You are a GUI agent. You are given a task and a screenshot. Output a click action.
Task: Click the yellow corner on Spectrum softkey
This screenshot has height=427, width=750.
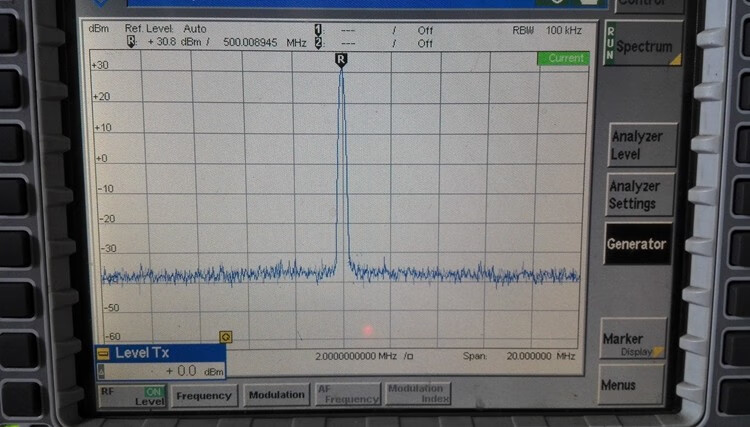(x=674, y=60)
